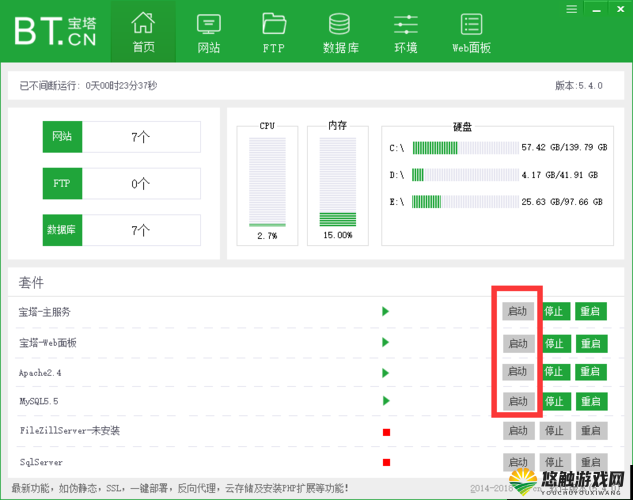Open the 环境 settings tab
633x500 pixels.
tap(406, 33)
